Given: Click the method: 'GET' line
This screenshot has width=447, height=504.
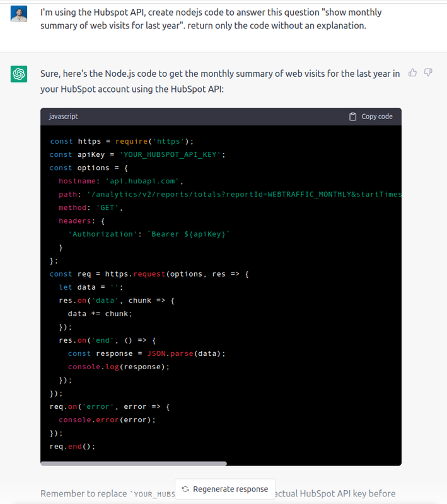Looking at the screenshot, I should pos(91,208).
